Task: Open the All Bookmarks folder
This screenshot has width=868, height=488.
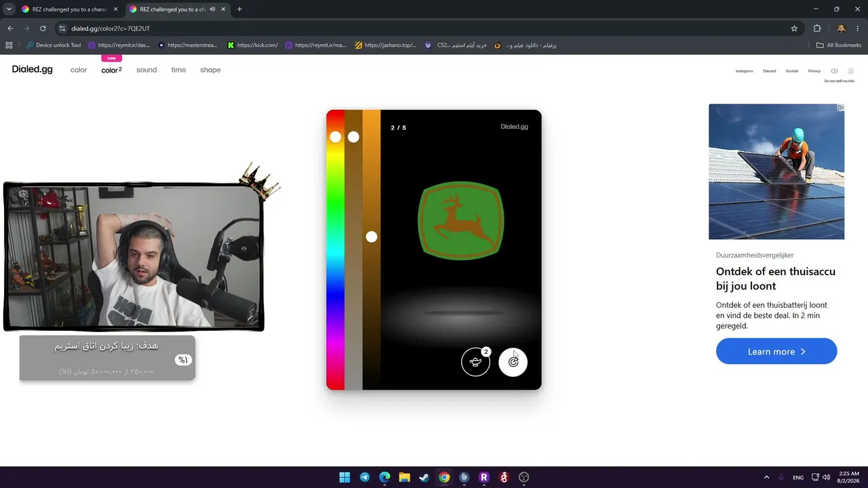Action: pos(839,45)
